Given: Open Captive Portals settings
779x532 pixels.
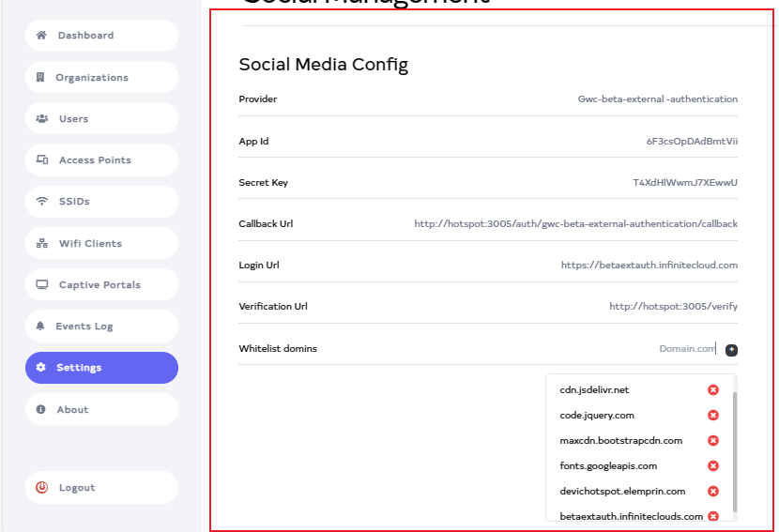Looking at the screenshot, I should point(101,285).
